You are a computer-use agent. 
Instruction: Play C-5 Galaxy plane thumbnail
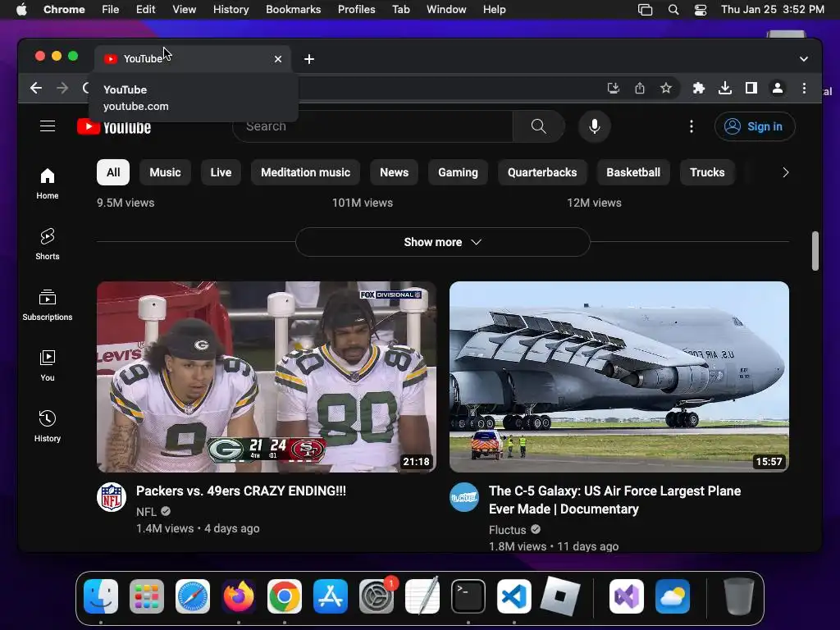tap(619, 377)
